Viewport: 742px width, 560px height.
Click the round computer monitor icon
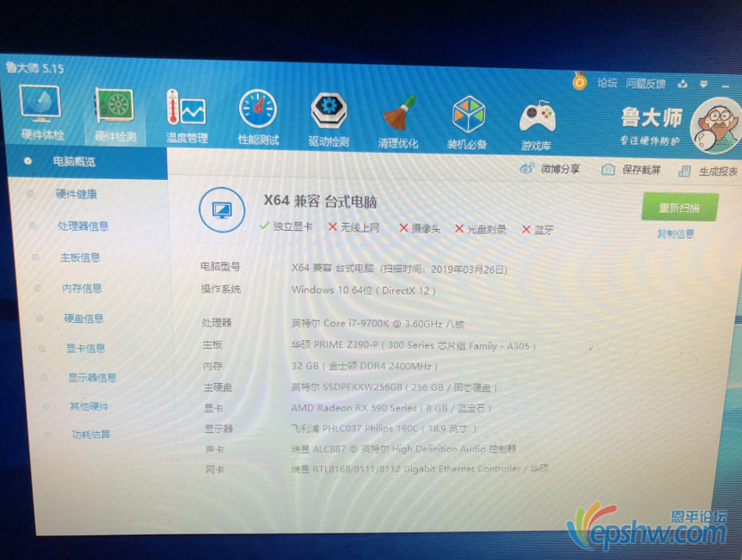click(x=222, y=209)
